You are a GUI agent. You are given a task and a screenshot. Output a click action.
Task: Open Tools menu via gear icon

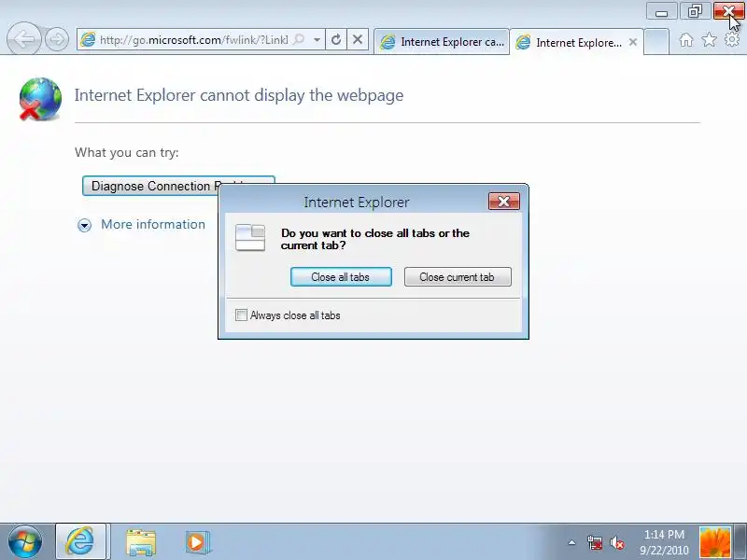click(x=732, y=39)
